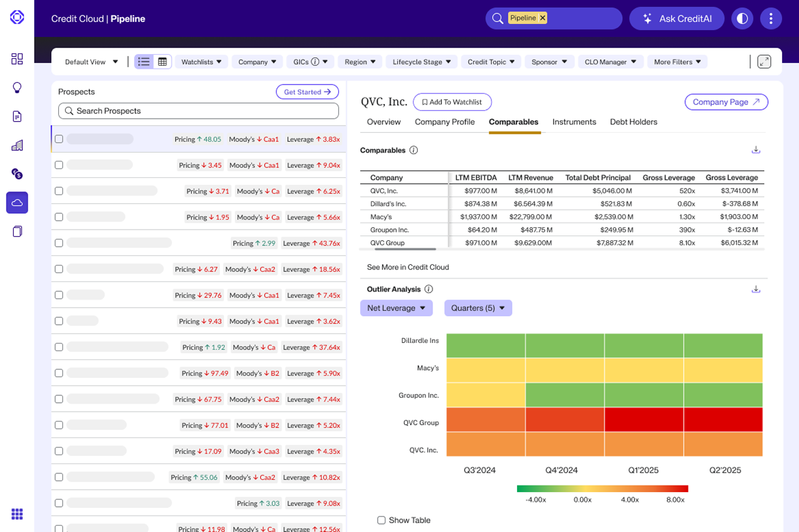Expand panel with fullscreen icon
Viewport: 799px width, 532px height.
pyautogui.click(x=764, y=62)
